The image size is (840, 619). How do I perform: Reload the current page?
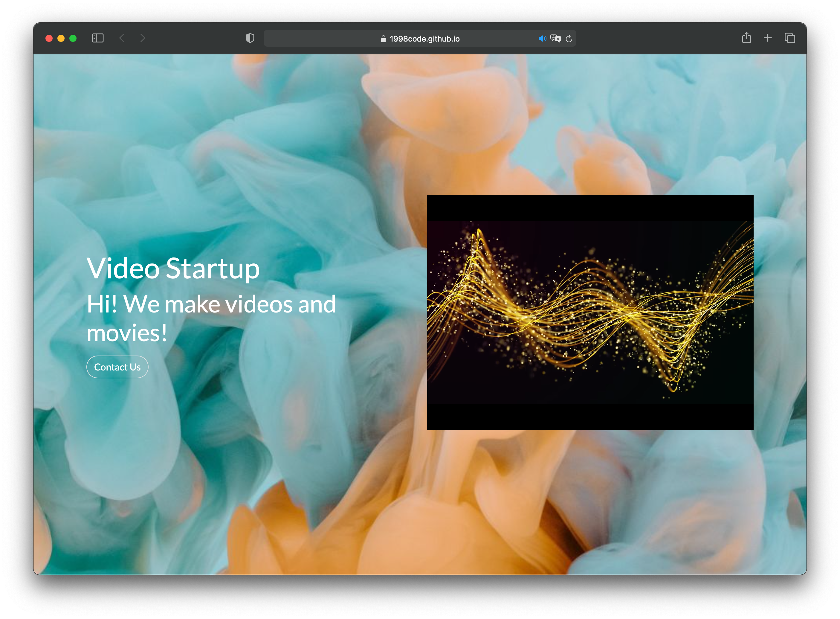pos(569,39)
